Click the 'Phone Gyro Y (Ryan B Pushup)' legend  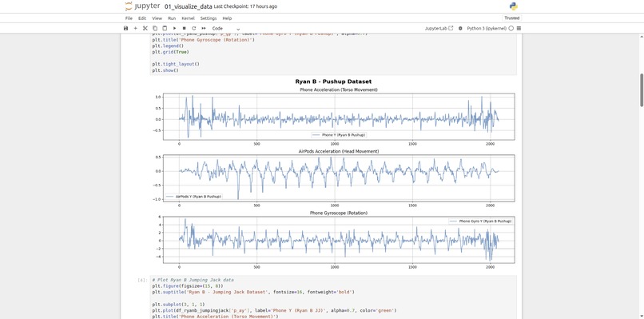(480, 221)
